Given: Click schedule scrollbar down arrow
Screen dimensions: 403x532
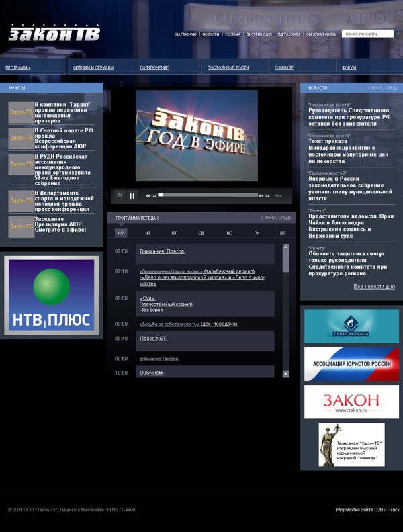Looking at the screenshot, I should [x=285, y=374].
